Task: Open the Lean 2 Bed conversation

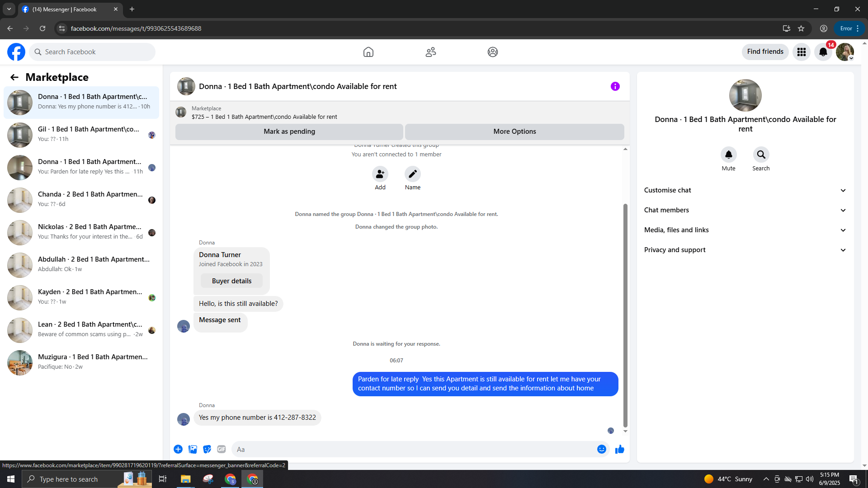Action: [x=81, y=330]
